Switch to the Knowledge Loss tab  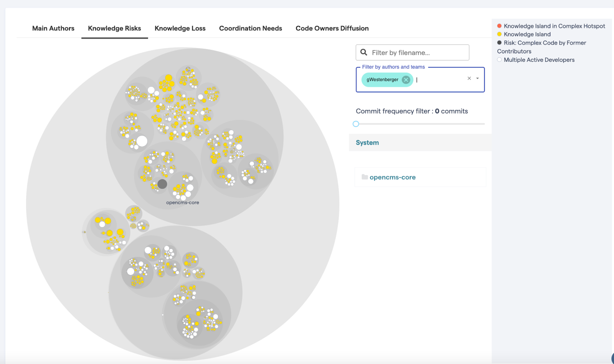180,28
